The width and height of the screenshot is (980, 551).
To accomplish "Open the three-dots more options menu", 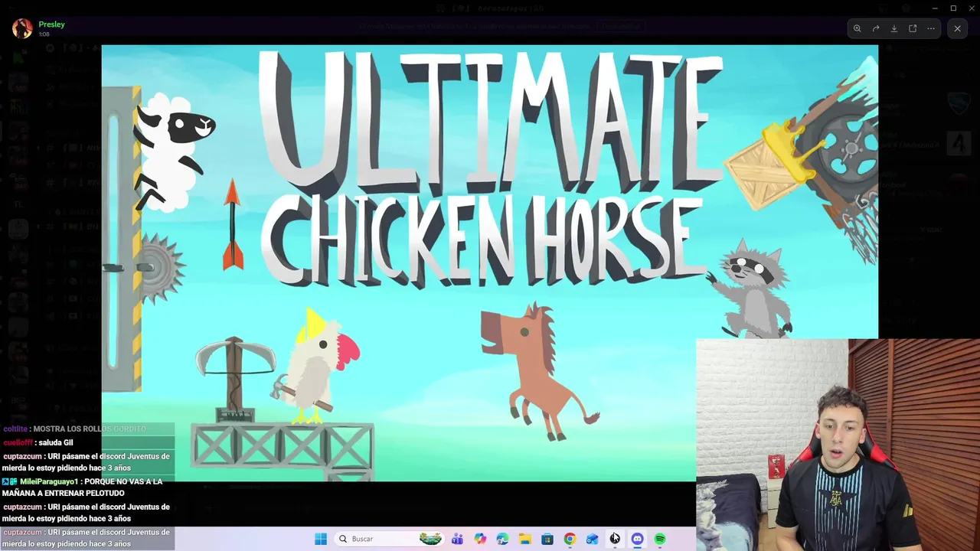I will 931,28.
